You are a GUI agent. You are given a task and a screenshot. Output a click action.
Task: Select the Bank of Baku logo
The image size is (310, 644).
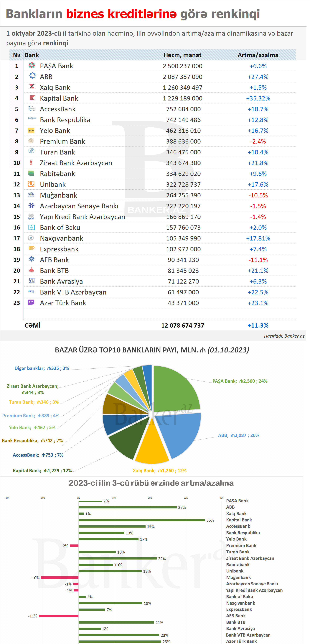pos(32,227)
